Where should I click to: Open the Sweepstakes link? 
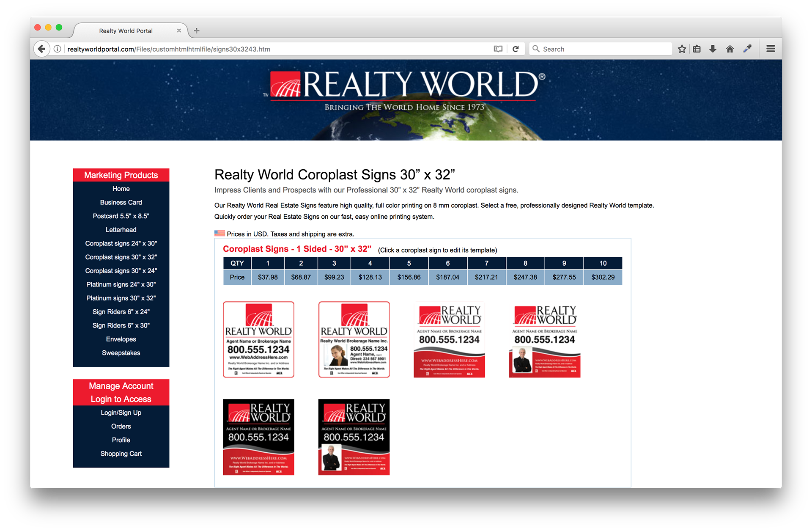click(x=121, y=353)
